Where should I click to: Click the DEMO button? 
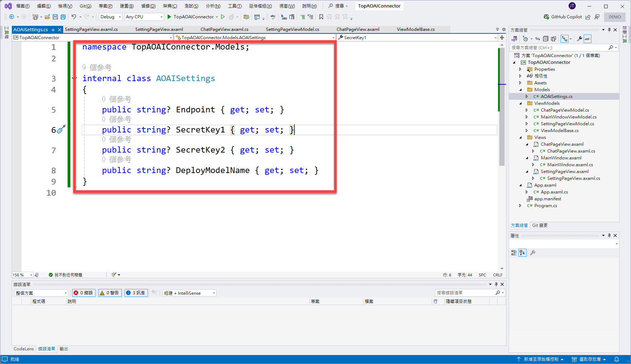point(615,17)
